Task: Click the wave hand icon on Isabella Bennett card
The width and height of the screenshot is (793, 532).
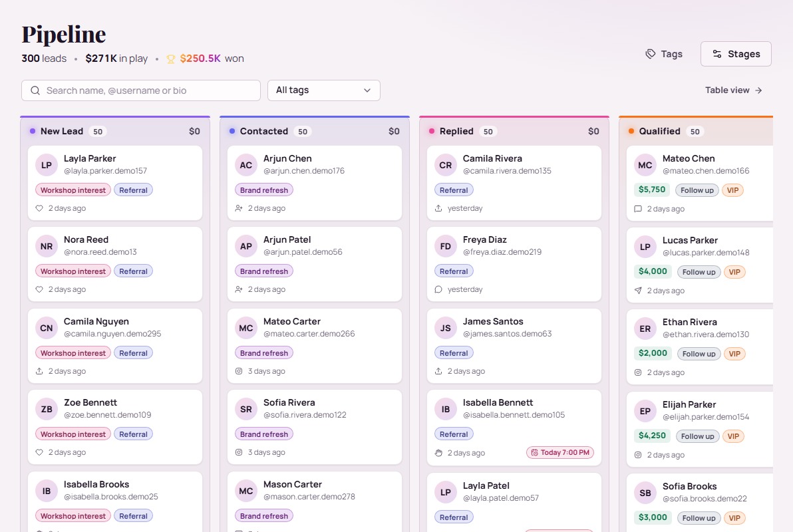Action: point(438,453)
